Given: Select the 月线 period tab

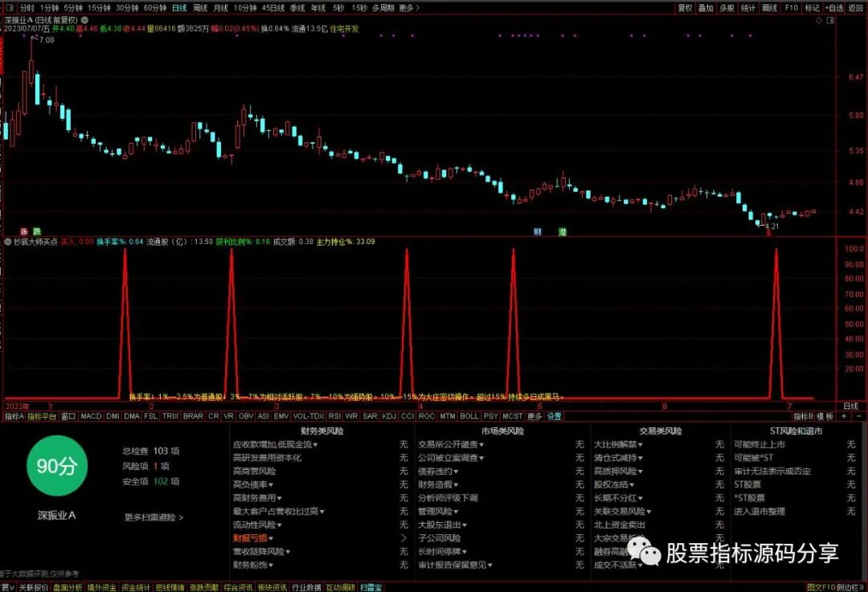Looking at the screenshot, I should (220, 8).
